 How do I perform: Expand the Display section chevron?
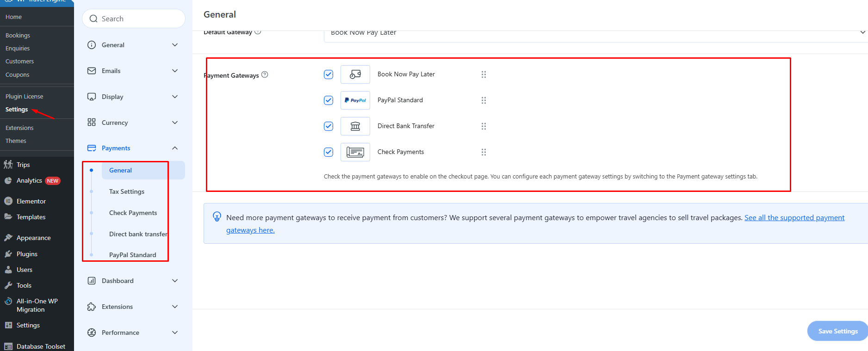point(175,97)
